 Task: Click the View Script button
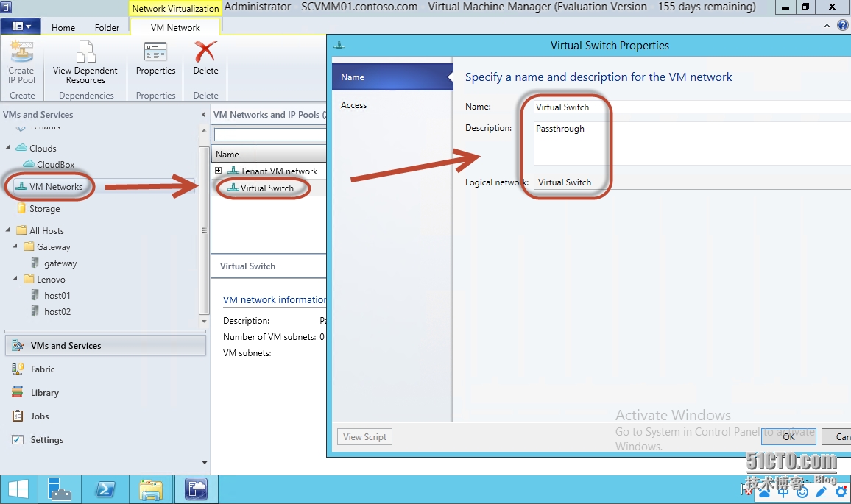[x=364, y=437]
